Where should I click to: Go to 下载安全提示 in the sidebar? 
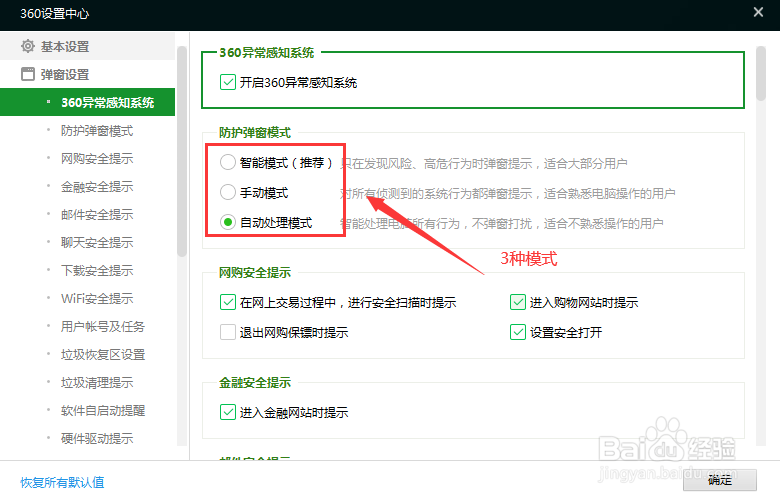pyautogui.click(x=97, y=271)
